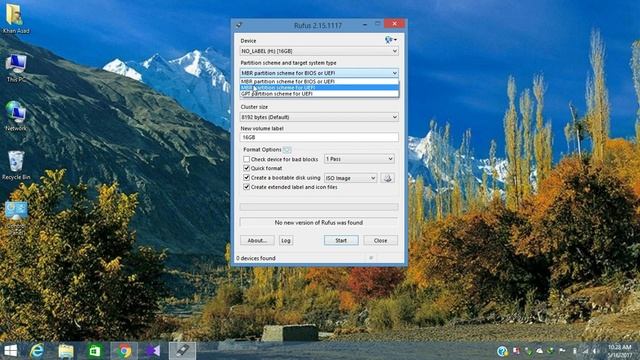Enable Check device for bad blocks
The image size is (640, 360).
coord(246,159)
